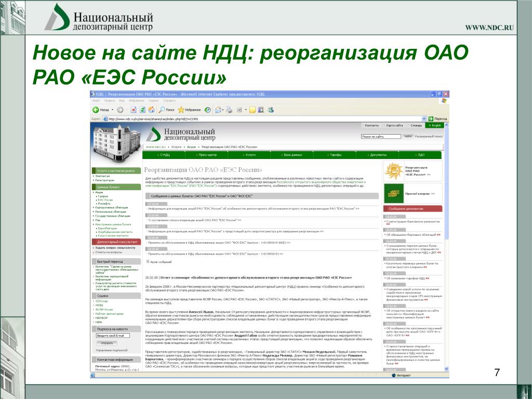Select the О НДЦ navigation tab

coord(164,155)
